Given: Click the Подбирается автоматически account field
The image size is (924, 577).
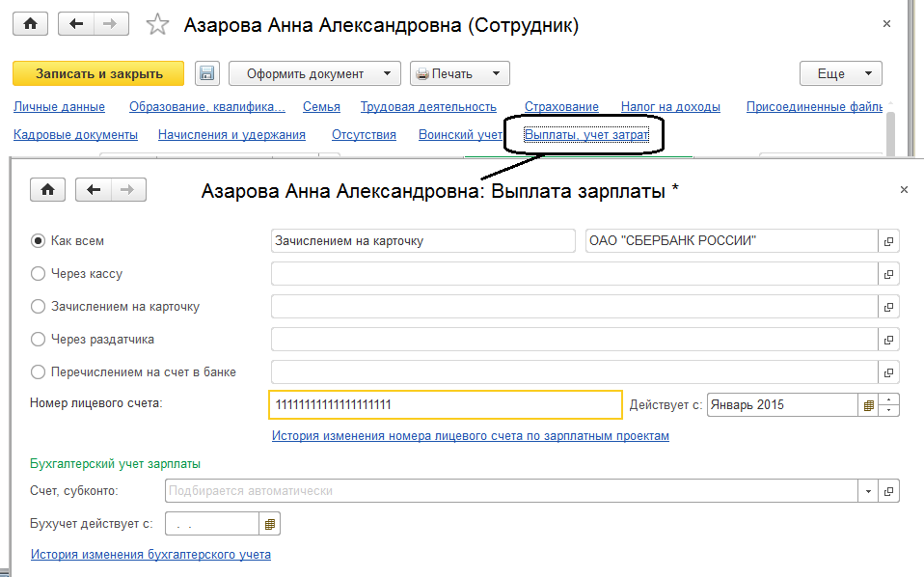Looking at the screenshot, I should tap(511, 491).
